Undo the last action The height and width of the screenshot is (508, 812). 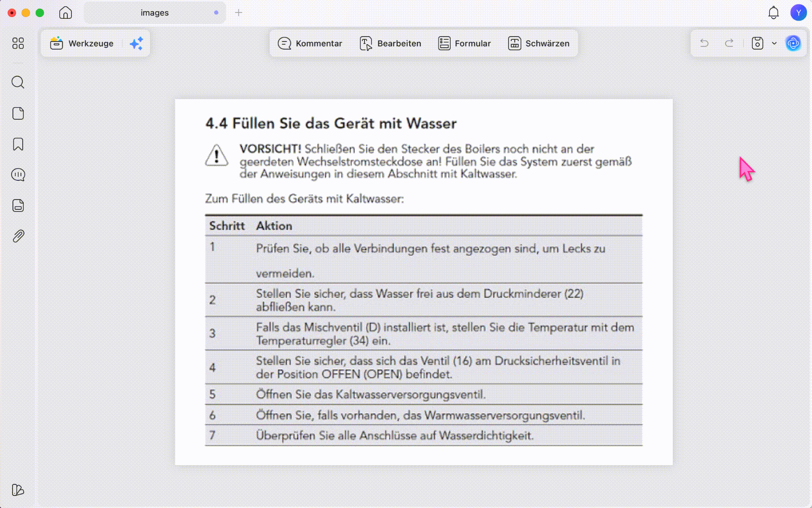(704, 43)
